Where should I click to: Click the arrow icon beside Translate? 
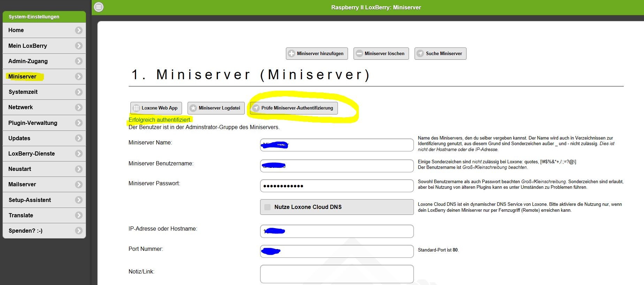click(x=79, y=215)
